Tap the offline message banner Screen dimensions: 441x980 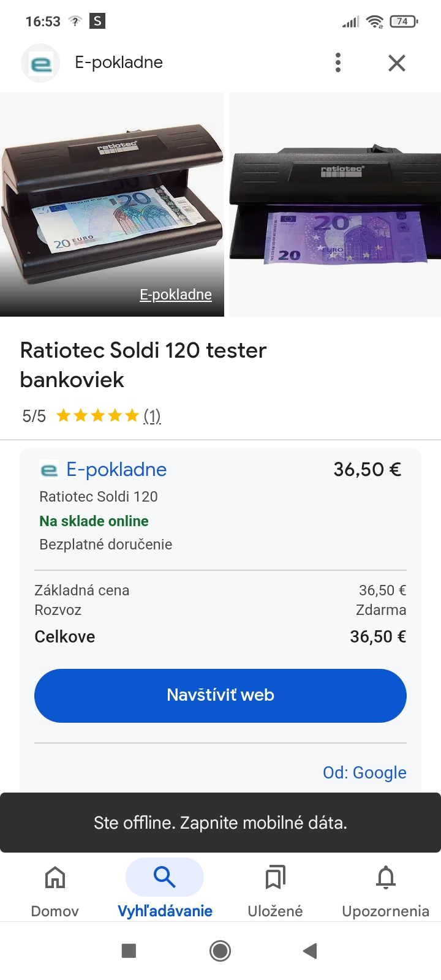221,823
